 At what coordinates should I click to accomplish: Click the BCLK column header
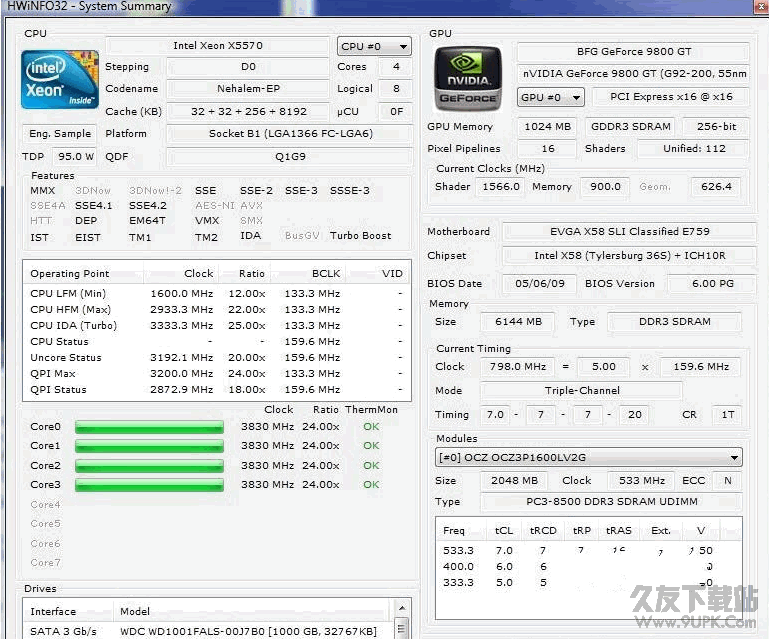click(x=308, y=274)
